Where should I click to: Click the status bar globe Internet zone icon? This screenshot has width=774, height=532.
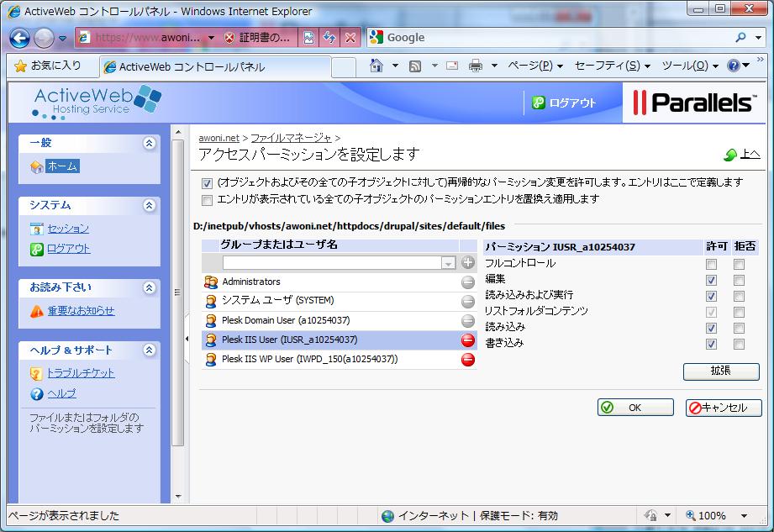tap(388, 516)
